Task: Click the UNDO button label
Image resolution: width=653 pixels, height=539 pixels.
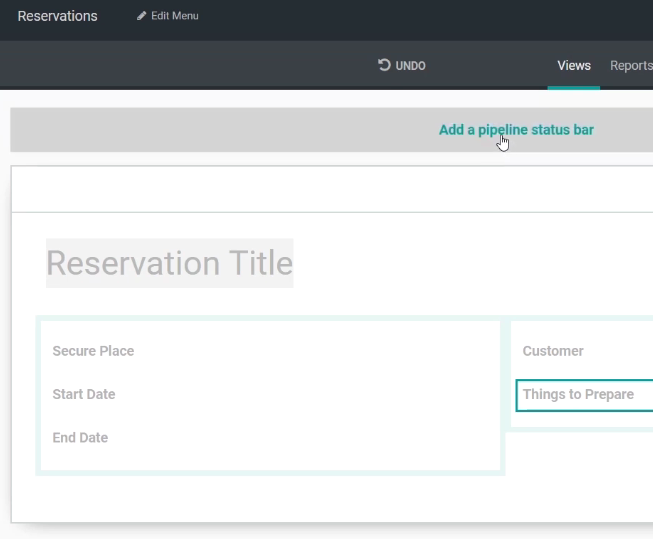Action: coord(410,66)
